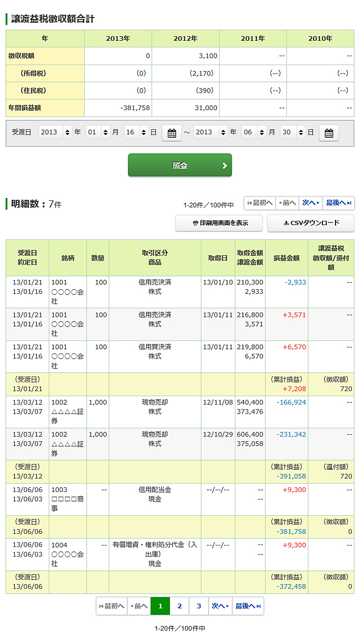Screen dimensions: 360x644
Task: Adjust the start month 01 stepper
Action: pos(98,132)
